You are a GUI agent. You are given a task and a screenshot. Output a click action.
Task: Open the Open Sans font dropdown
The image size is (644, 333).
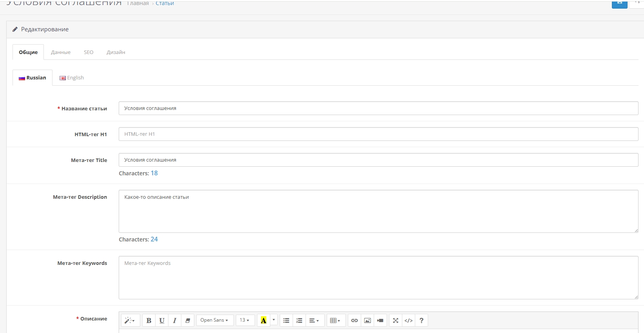coord(214,320)
